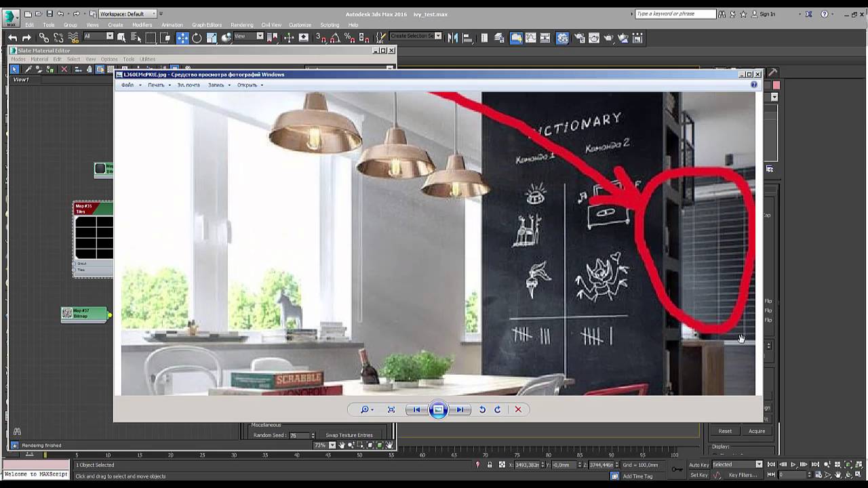Toggle Auto Key animation mode
Screen dimensions: 868x488
[x=698, y=464]
